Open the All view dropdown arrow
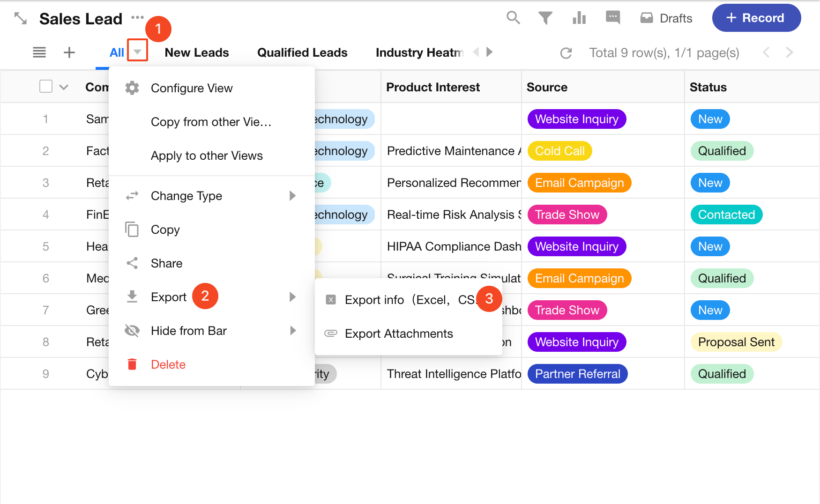Viewport: 820px width, 504px height. pyautogui.click(x=137, y=51)
